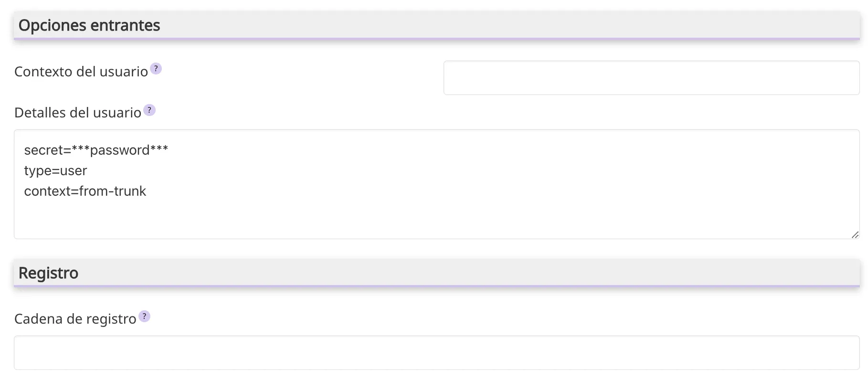The width and height of the screenshot is (868, 379).
Task: Click the Cadena de registro label
Action: coord(75,319)
